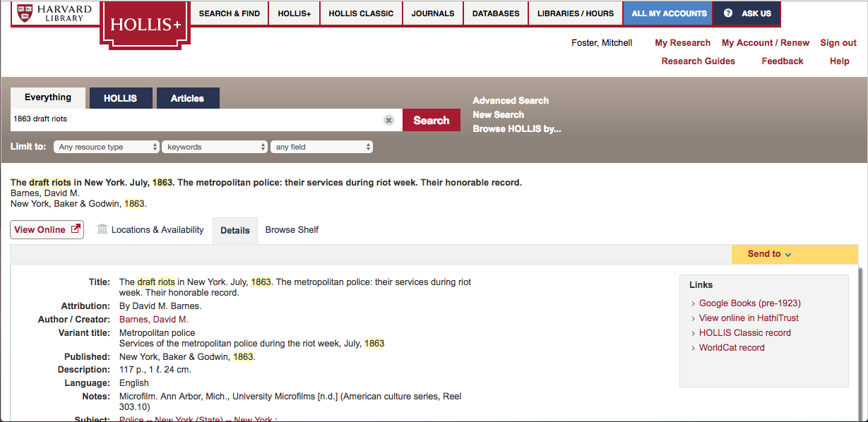Open the HOLLIS Classic record link in Links
Viewport: 868px width, 422px height.
745,333
